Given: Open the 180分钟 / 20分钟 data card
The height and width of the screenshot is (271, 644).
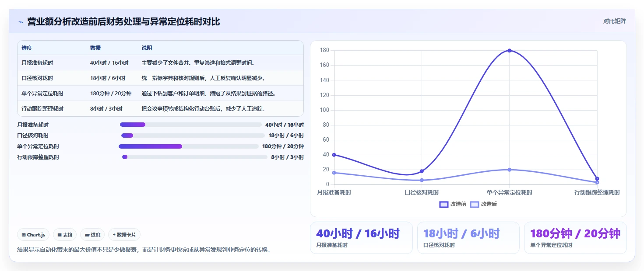Looking at the screenshot, I should (575, 238).
